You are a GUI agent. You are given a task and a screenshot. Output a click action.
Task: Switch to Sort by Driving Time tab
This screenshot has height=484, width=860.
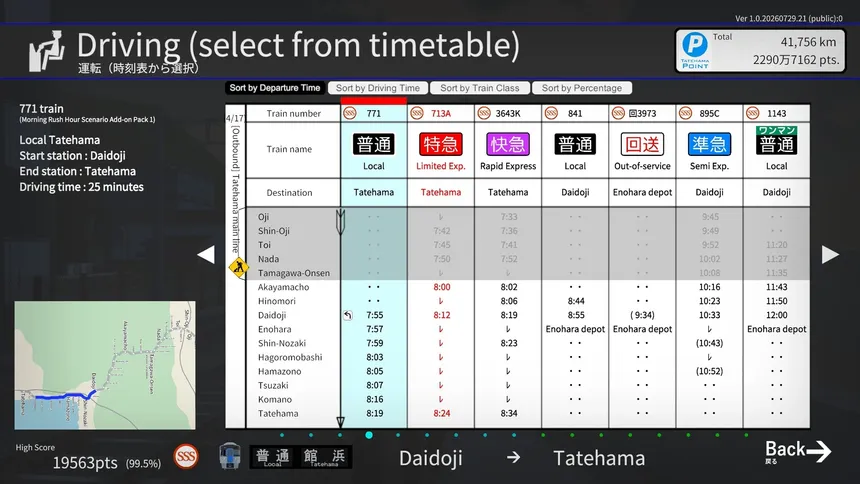(x=377, y=88)
